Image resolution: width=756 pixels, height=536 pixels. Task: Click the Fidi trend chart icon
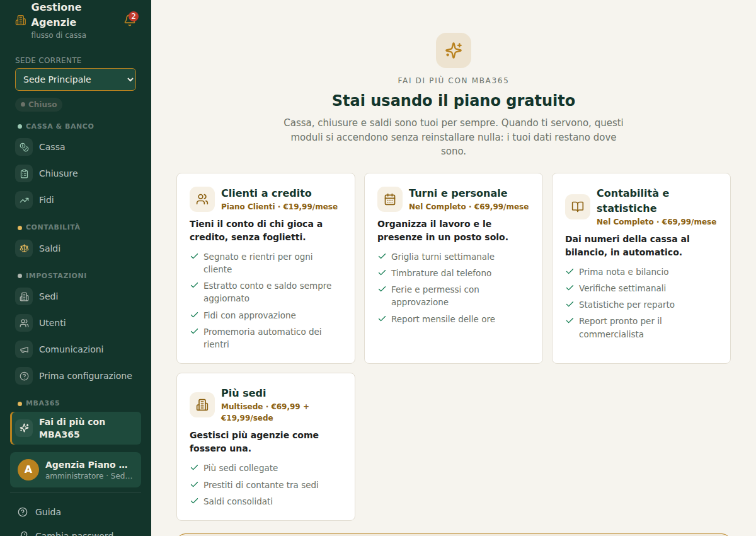[x=24, y=200]
